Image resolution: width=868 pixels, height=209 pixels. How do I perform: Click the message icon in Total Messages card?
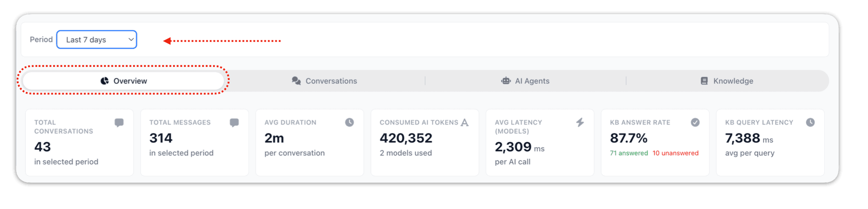click(x=234, y=123)
